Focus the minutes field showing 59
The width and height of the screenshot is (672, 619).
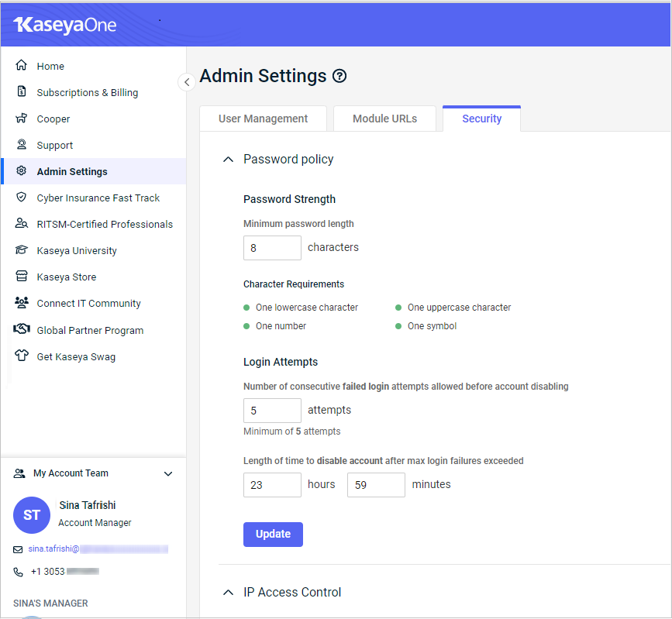(376, 485)
